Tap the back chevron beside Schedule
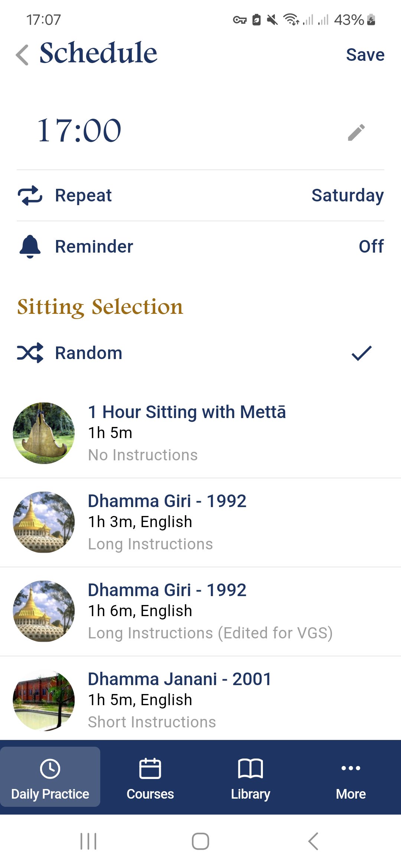The width and height of the screenshot is (401, 868). click(22, 55)
